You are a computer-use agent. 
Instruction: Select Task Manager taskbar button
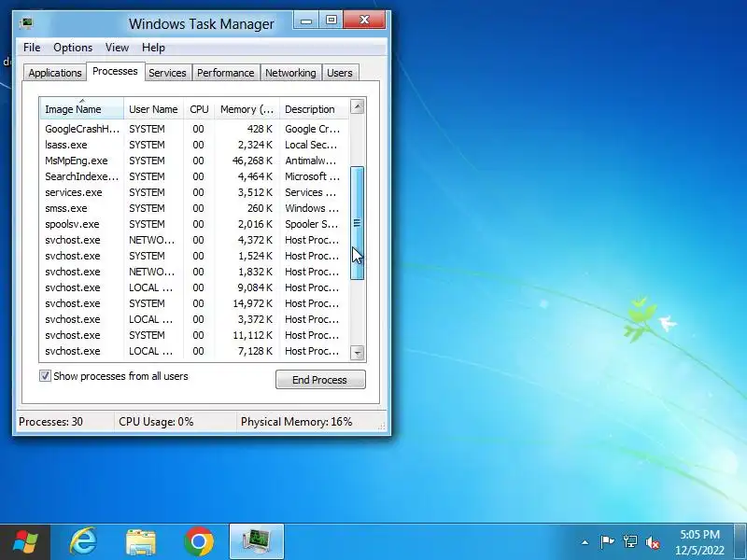click(257, 541)
